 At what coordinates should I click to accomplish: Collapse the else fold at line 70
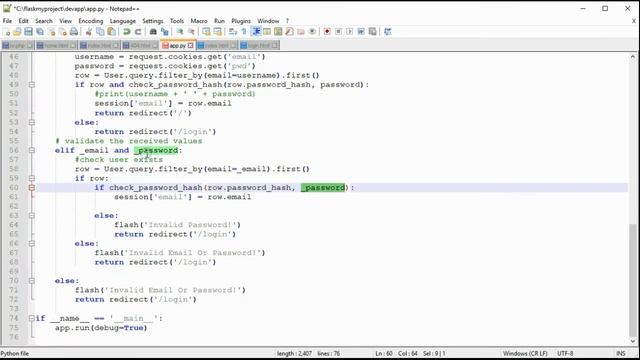click(31, 281)
